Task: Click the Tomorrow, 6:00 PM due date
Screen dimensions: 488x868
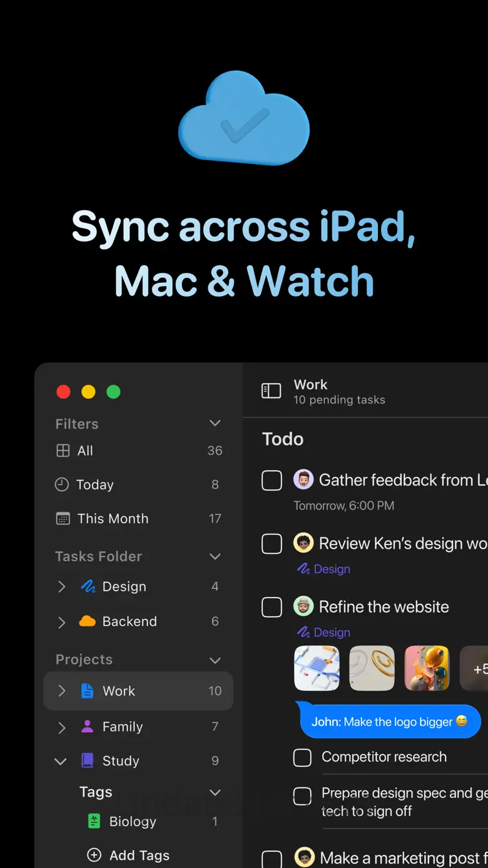Action: 344,506
